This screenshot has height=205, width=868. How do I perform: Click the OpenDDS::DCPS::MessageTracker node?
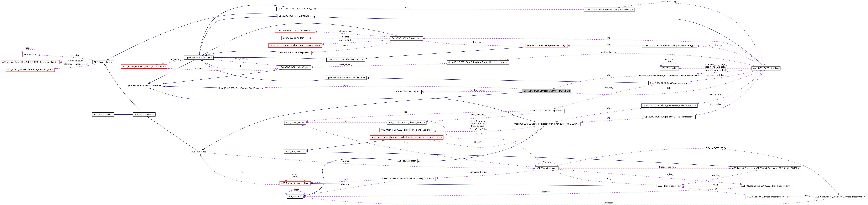(x=547, y=111)
